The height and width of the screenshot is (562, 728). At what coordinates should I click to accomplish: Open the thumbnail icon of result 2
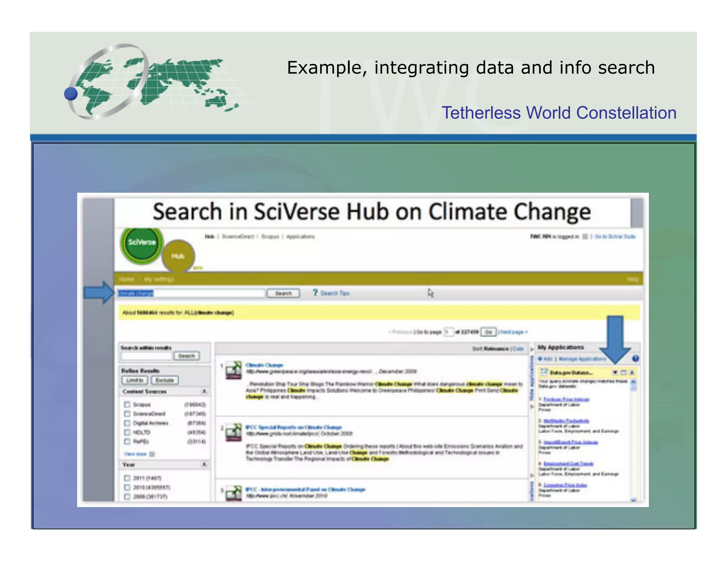234,432
